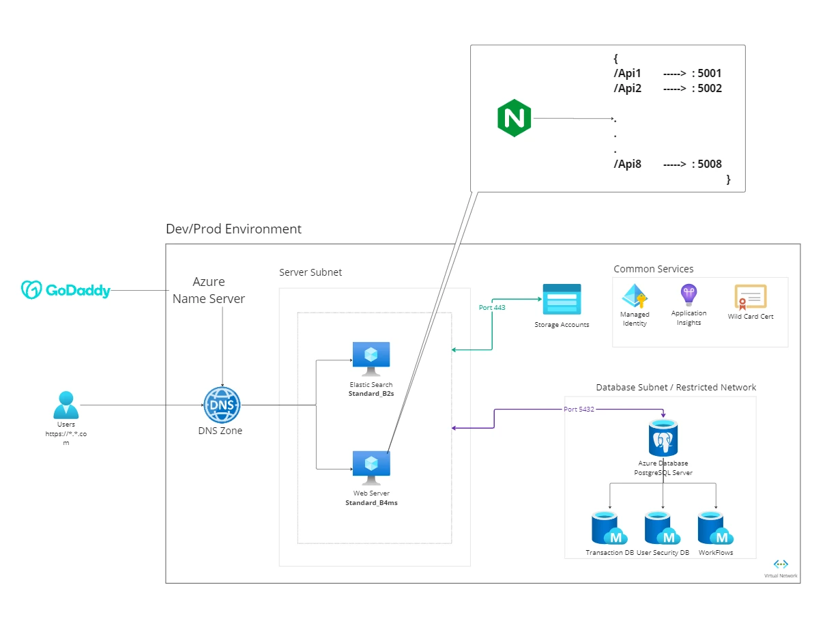Screen dimensions: 840x617
Task: Select the Azure Name Server label
Action: pos(208,290)
